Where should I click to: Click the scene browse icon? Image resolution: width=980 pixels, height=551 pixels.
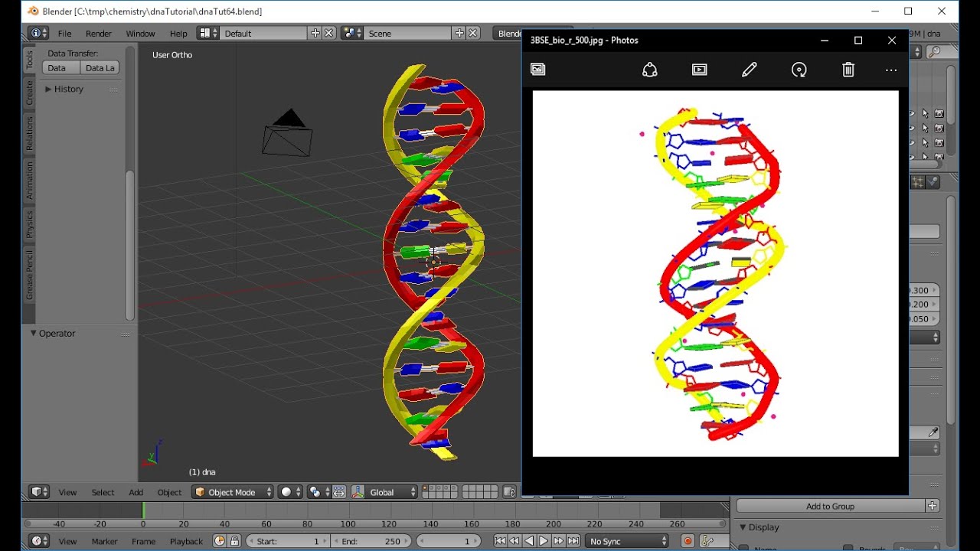(352, 34)
